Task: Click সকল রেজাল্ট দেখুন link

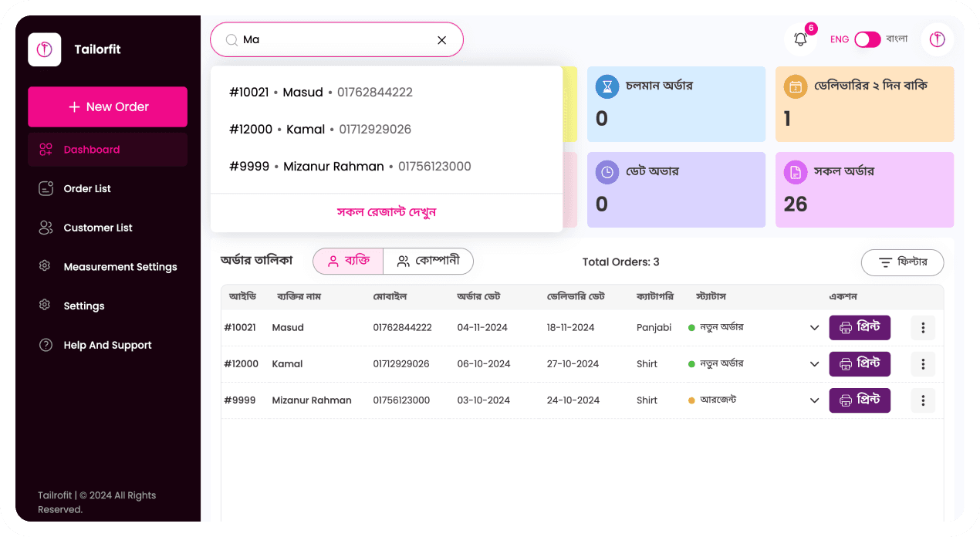Action: (x=387, y=212)
